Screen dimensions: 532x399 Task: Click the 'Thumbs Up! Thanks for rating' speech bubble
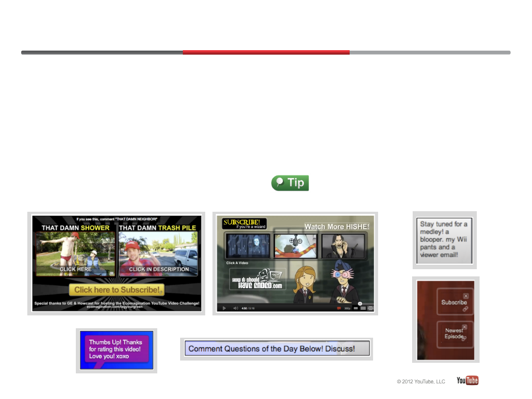click(116, 350)
